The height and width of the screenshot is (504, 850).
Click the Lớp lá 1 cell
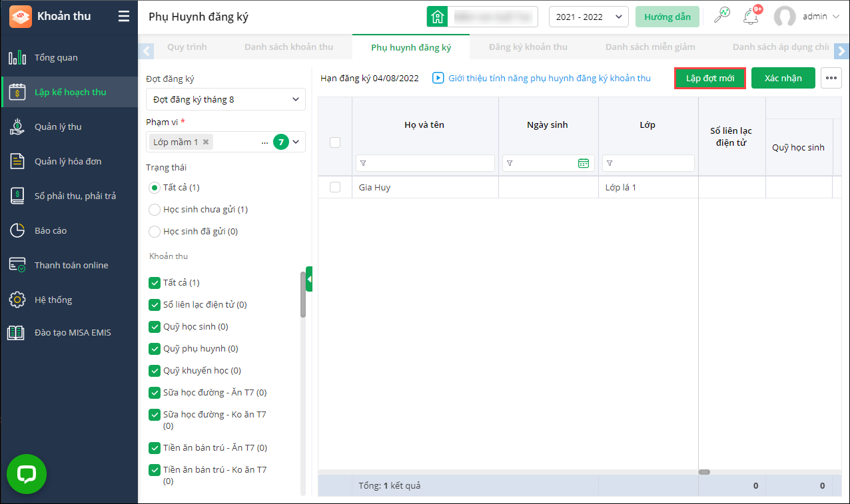[x=648, y=188]
